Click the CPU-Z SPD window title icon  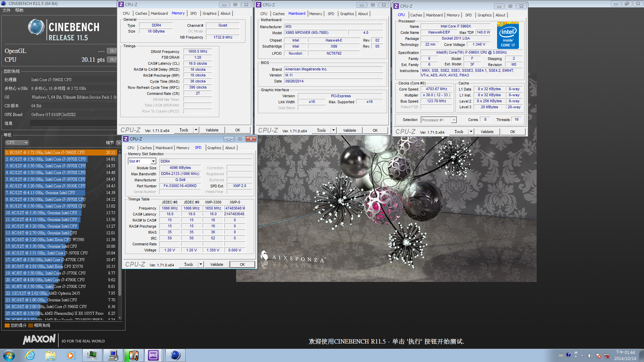[x=126, y=139]
